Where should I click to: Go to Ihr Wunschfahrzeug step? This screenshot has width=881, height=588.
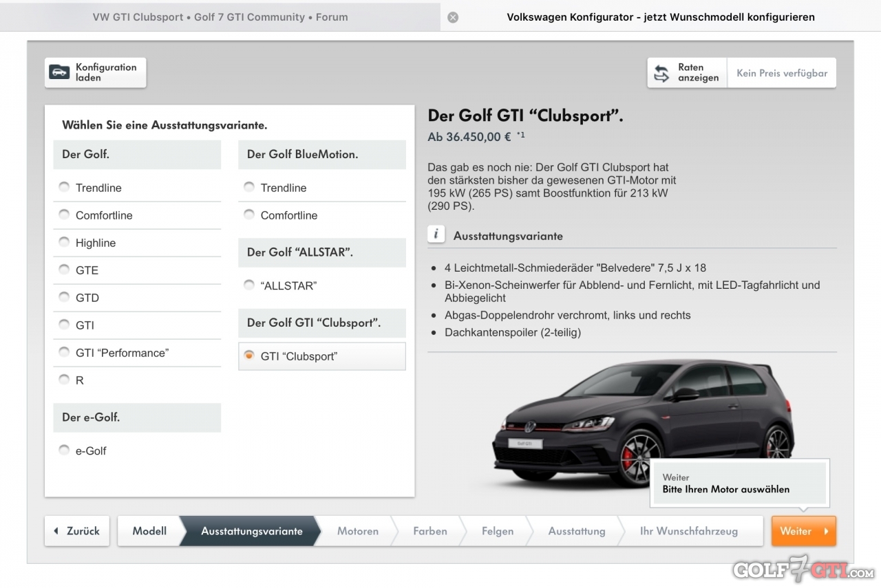[x=689, y=531]
